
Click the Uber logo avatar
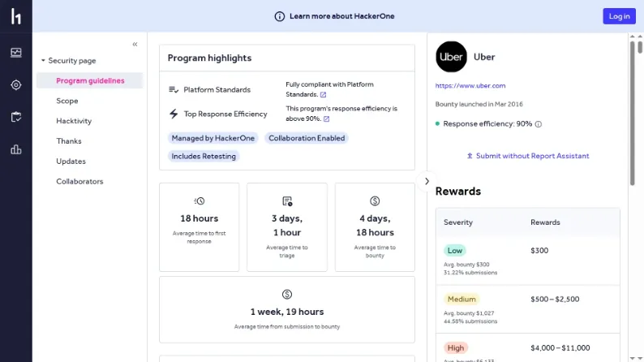tap(451, 57)
